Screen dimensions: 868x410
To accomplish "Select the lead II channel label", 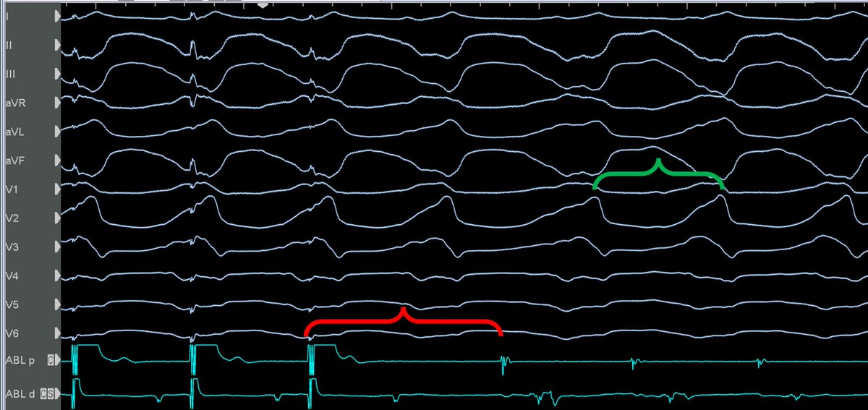I will pos(9,44).
